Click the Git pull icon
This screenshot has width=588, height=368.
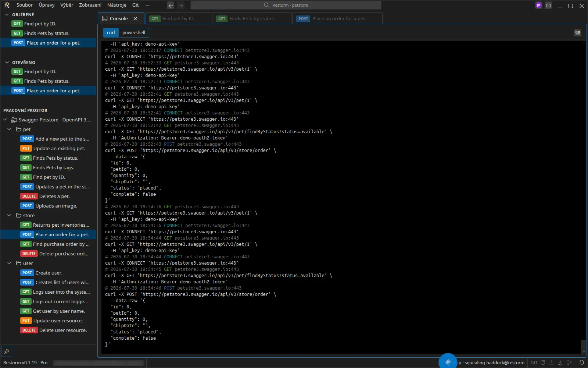point(560,362)
